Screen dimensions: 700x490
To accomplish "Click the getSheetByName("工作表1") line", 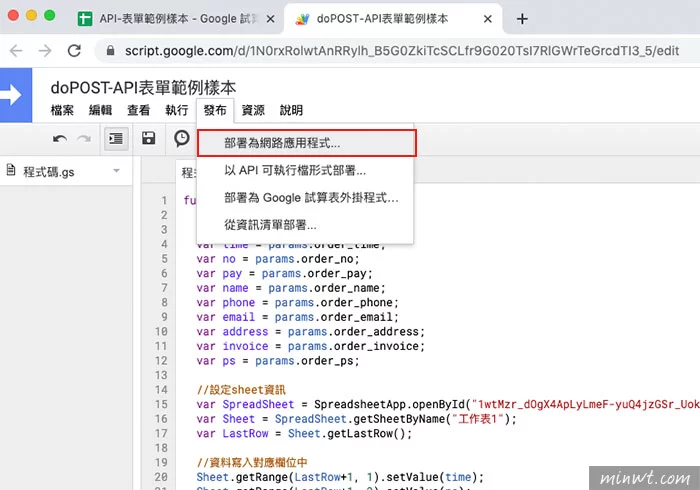I will click(x=356, y=419).
